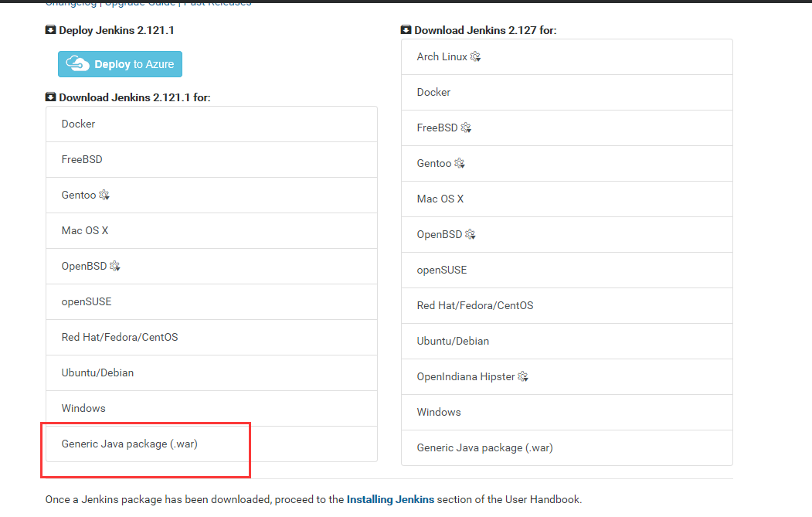
Task: Follow the Installing Jenkins link
Action: pyautogui.click(x=390, y=499)
